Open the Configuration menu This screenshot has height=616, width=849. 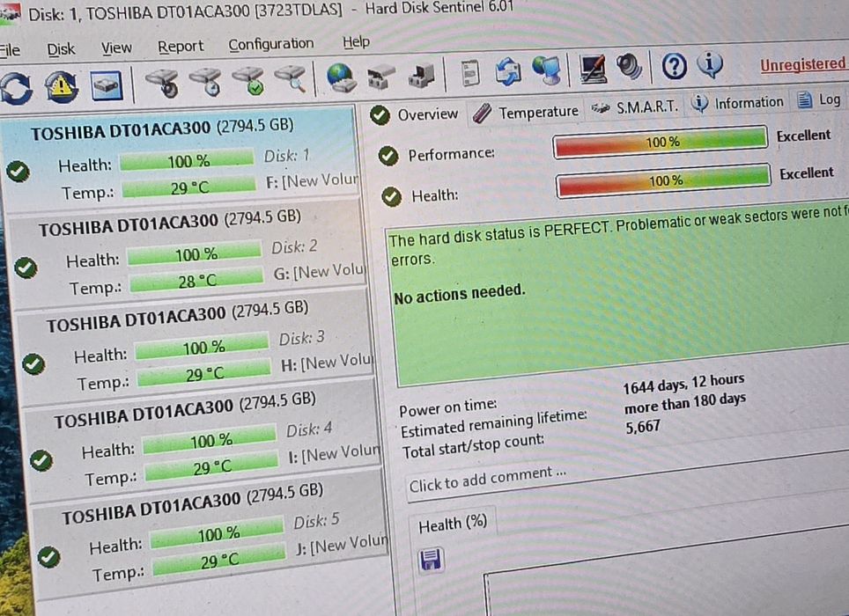tap(270, 44)
